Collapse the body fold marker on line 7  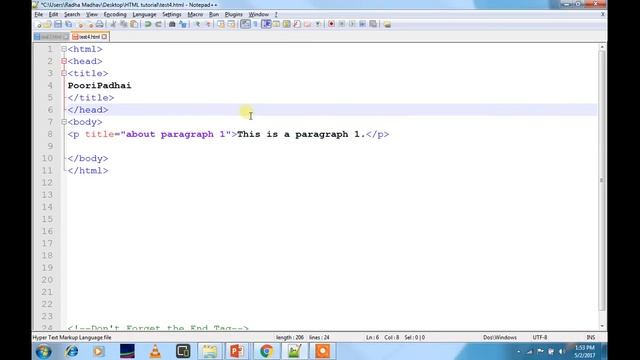(x=64, y=122)
